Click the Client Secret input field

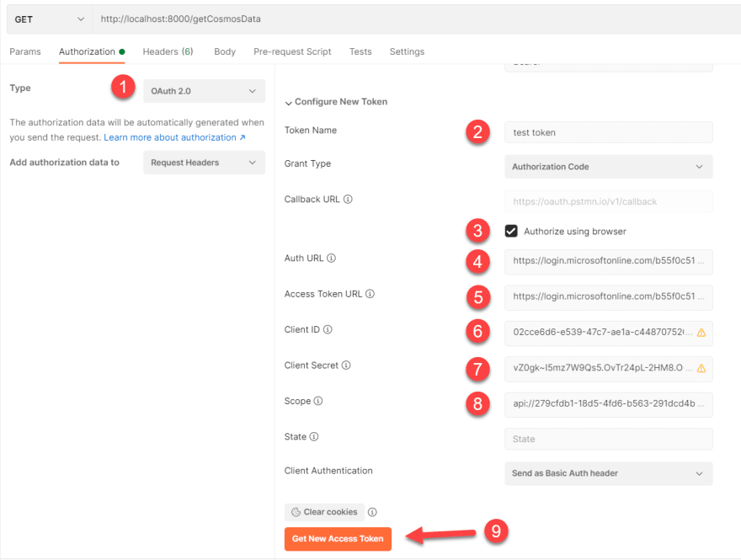coord(608,369)
